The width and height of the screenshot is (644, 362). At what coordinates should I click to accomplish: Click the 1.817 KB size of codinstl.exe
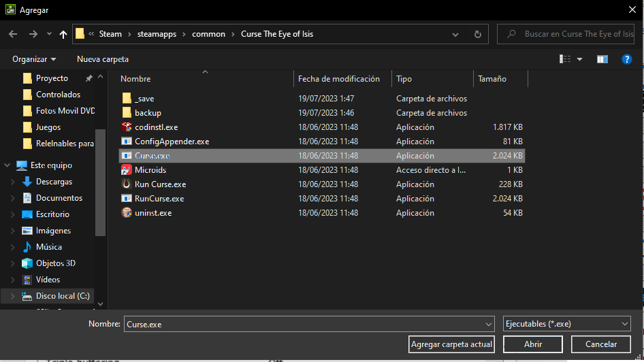(508, 127)
